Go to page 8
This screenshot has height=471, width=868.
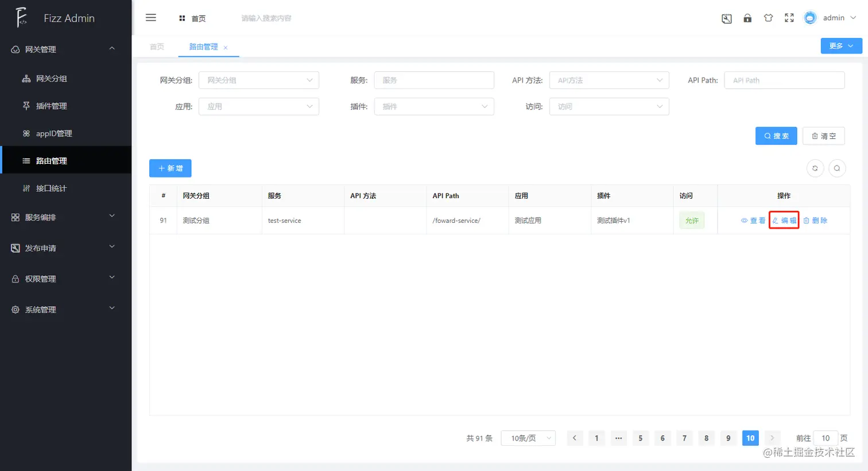coord(706,438)
